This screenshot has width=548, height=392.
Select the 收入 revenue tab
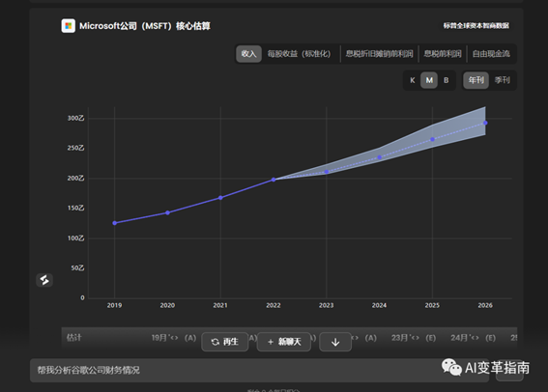coord(248,54)
